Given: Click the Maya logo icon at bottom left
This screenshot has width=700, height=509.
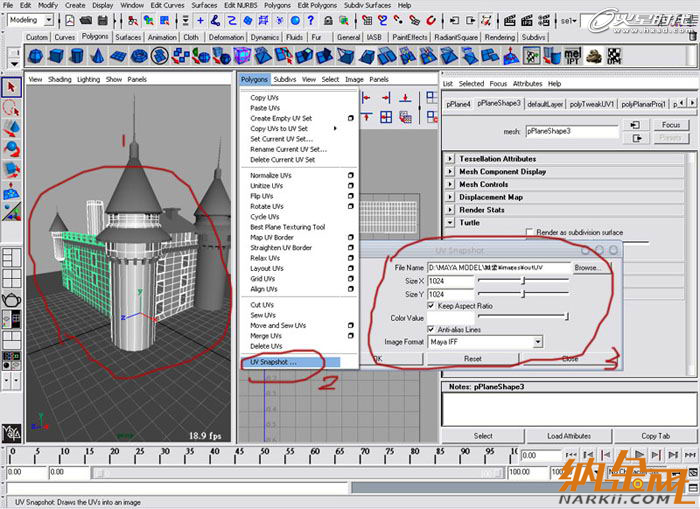Looking at the screenshot, I should (12, 432).
